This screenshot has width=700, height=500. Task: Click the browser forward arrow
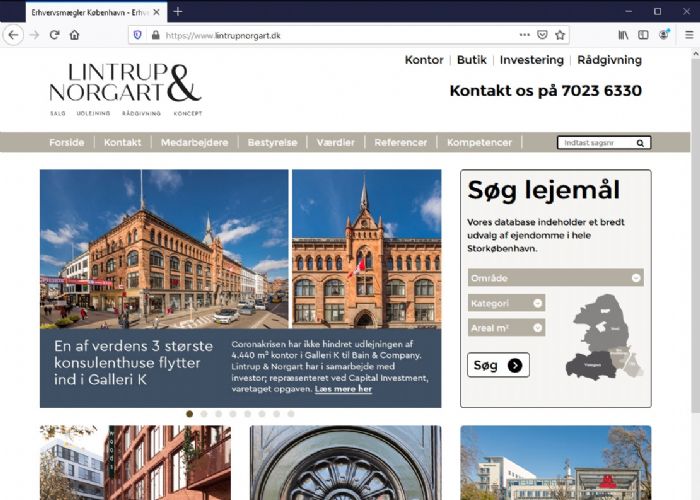pyautogui.click(x=34, y=35)
